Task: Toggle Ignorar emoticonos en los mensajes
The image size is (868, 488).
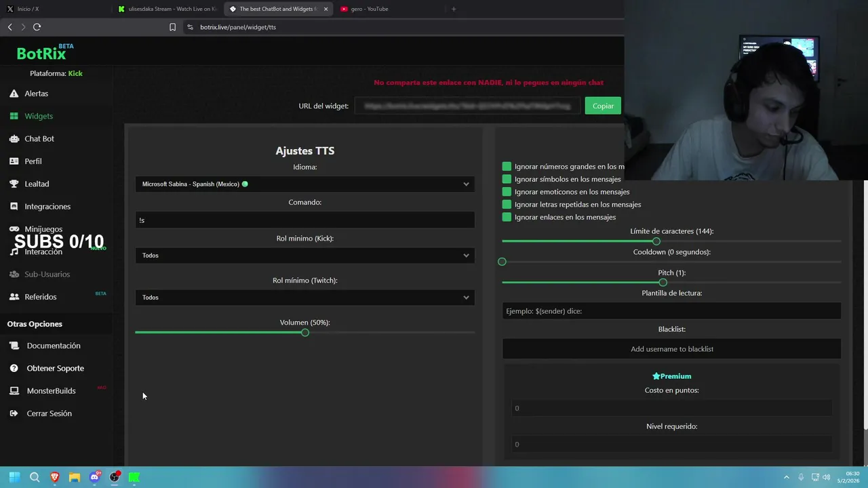Action: point(507,192)
